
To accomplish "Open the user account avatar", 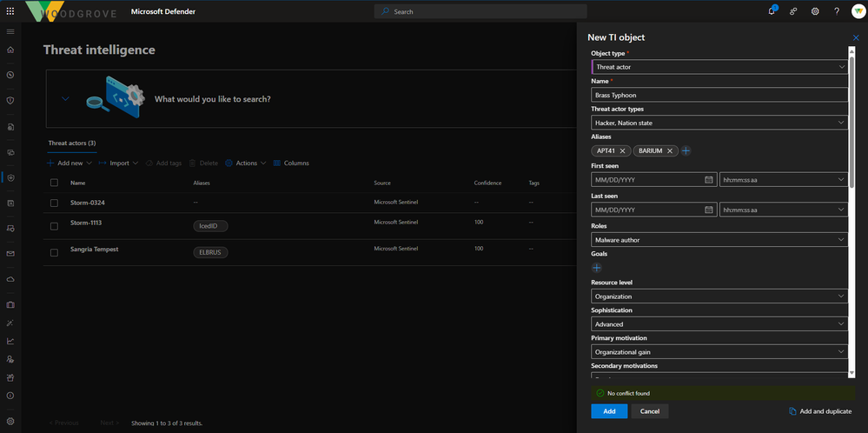I will pos(858,11).
